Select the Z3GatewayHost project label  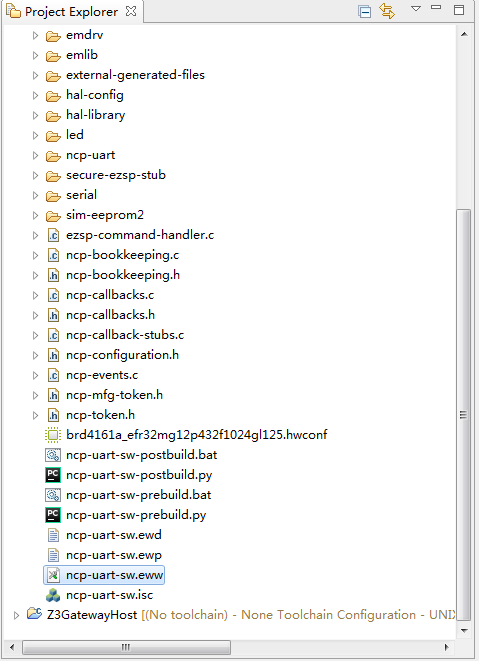[92, 615]
